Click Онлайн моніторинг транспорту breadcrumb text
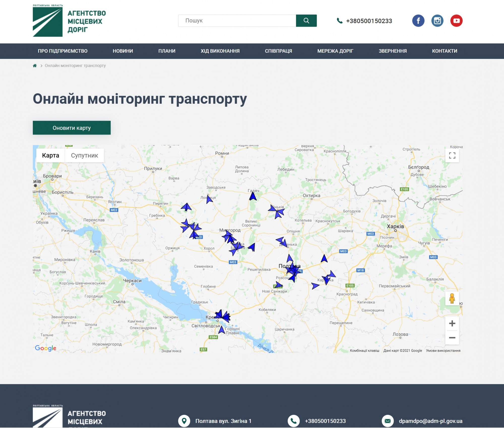The image size is (504, 428). pyautogui.click(x=75, y=65)
